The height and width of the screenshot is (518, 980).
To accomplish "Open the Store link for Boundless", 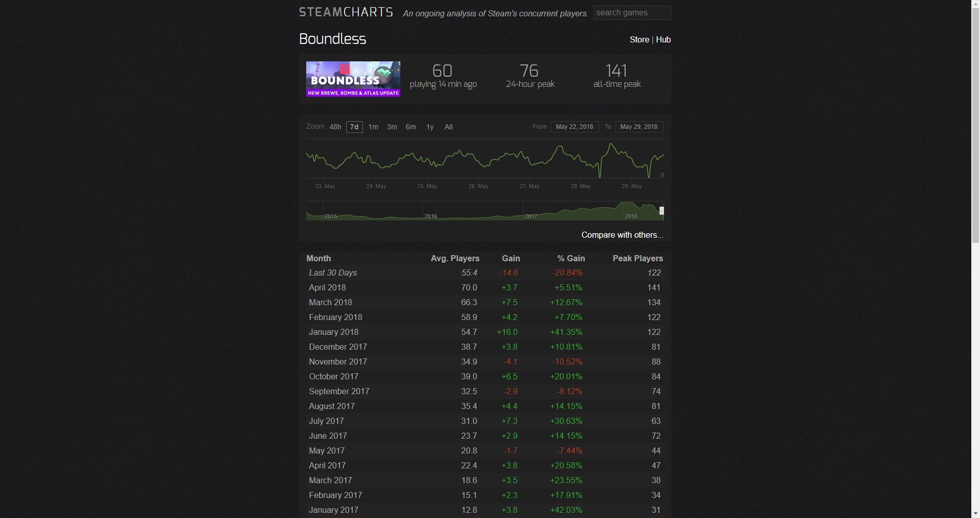I will pyautogui.click(x=639, y=39).
